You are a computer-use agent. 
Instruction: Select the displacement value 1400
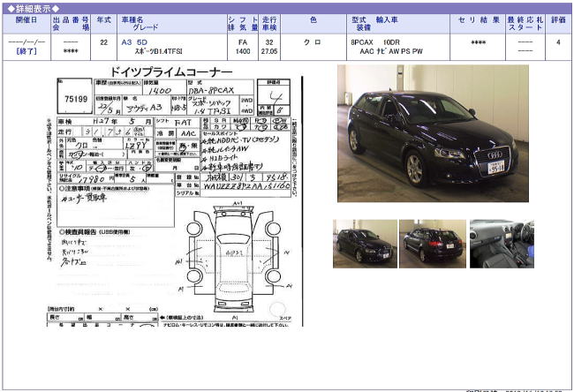click(243, 51)
